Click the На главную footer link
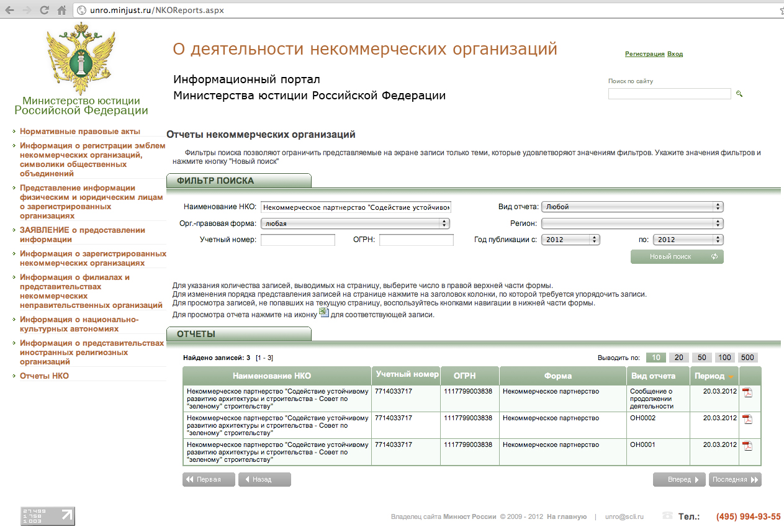The image size is (784, 532). 567,516
